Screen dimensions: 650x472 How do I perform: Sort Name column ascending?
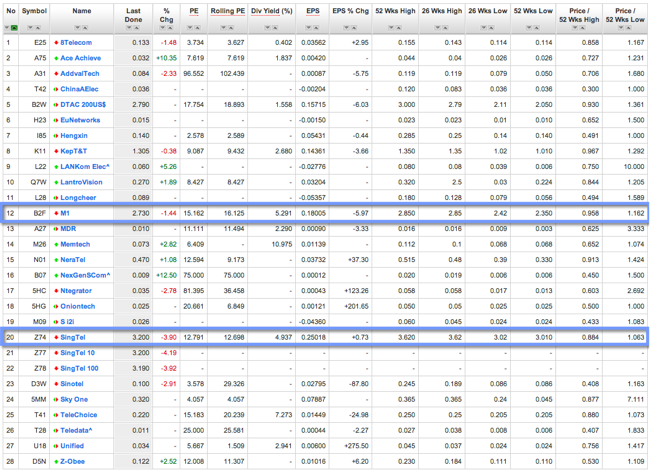(85, 28)
